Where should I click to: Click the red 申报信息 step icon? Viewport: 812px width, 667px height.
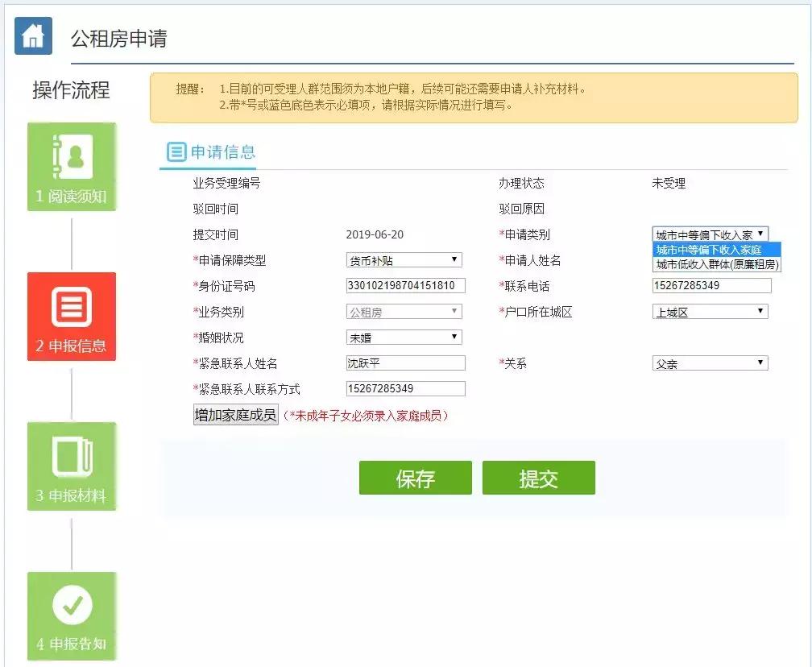point(72,316)
